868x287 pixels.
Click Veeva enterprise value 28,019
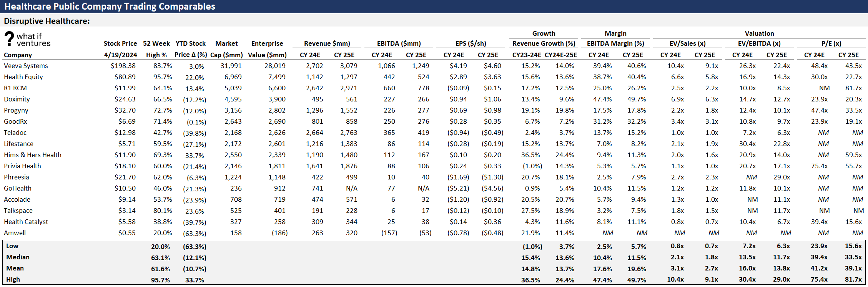click(x=275, y=66)
